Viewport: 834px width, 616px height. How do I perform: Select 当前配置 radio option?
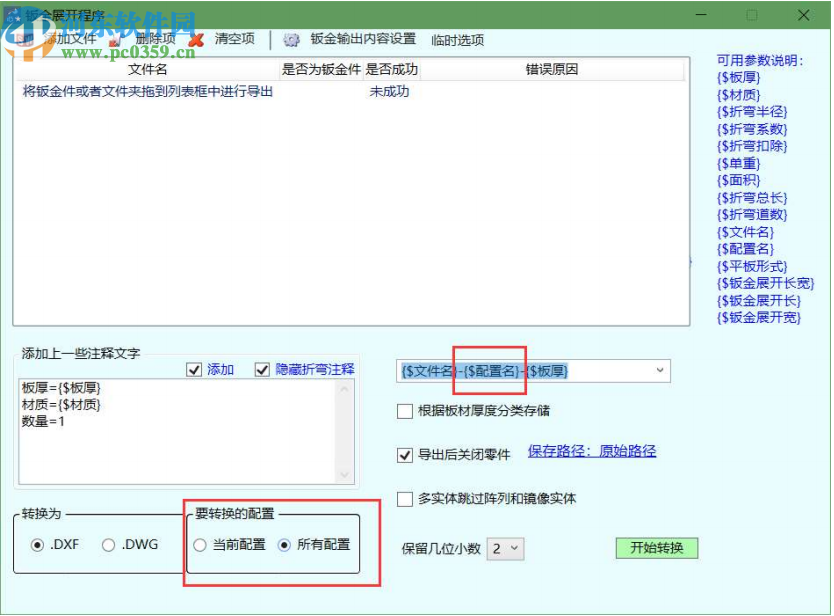tap(200, 545)
